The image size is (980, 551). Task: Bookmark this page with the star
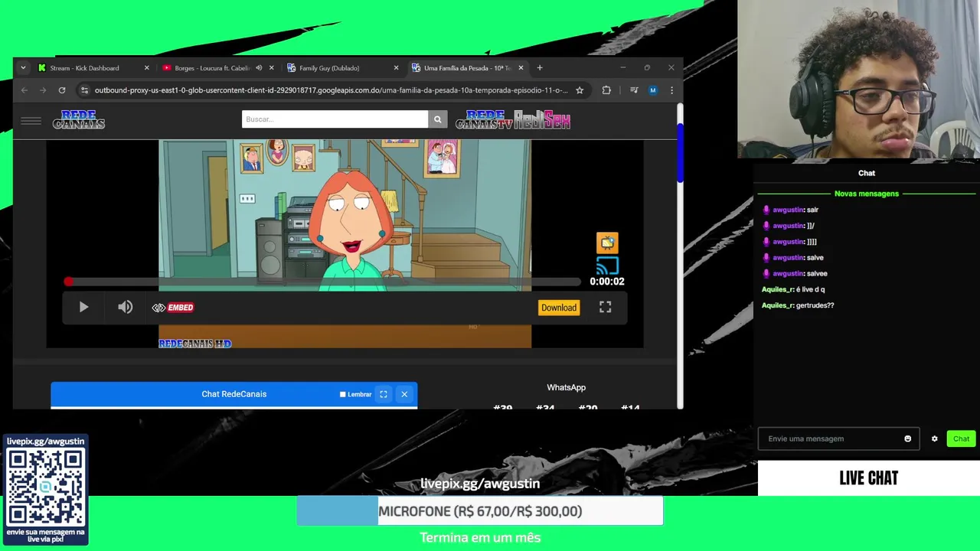point(580,90)
